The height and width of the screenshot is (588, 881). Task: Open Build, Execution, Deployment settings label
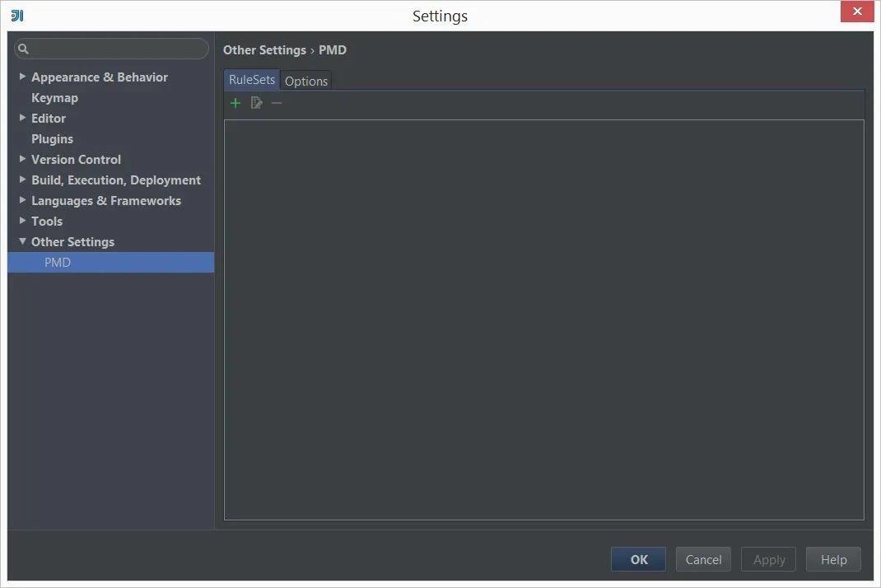[116, 180]
